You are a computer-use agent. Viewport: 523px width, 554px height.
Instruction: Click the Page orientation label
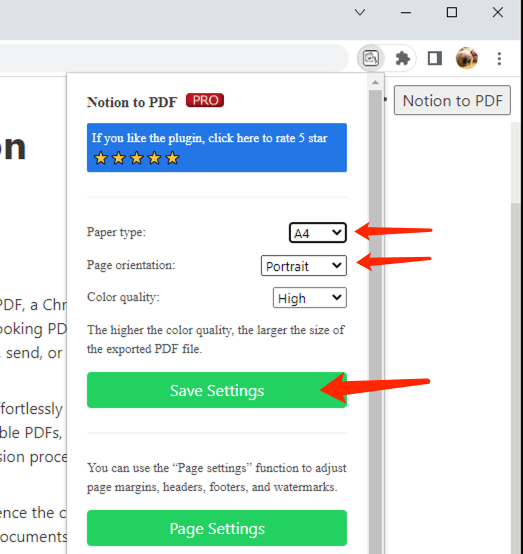point(131,265)
